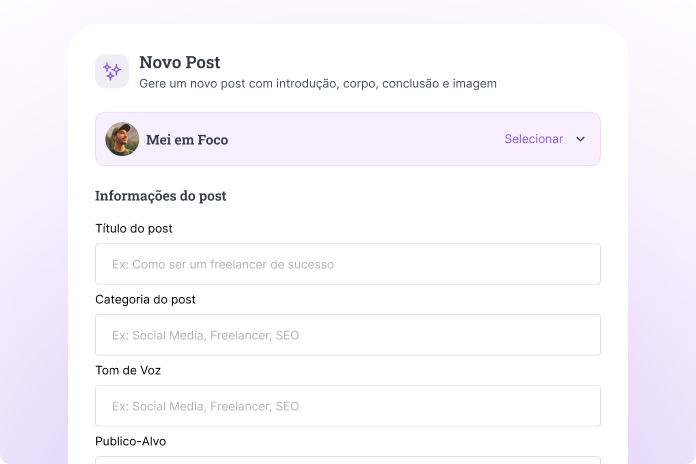Expand the blog selector chevron arrow
The height and width of the screenshot is (464, 696).
coord(580,139)
